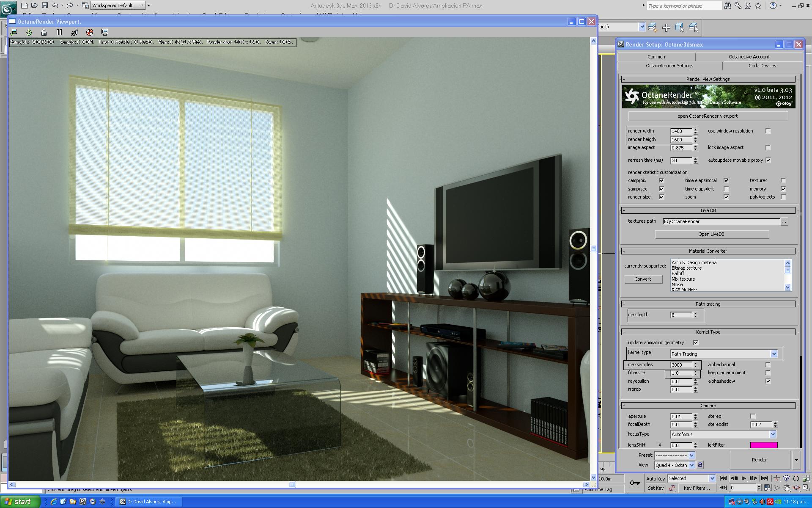Click the magenta leftFilter color swatch
This screenshot has height=508, width=812.
click(x=763, y=445)
